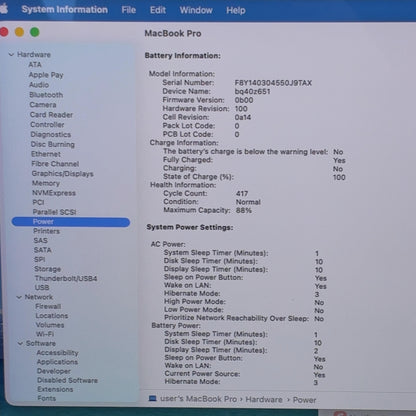Open the Edit menu
Viewport: 416px width, 416px height.
click(158, 10)
